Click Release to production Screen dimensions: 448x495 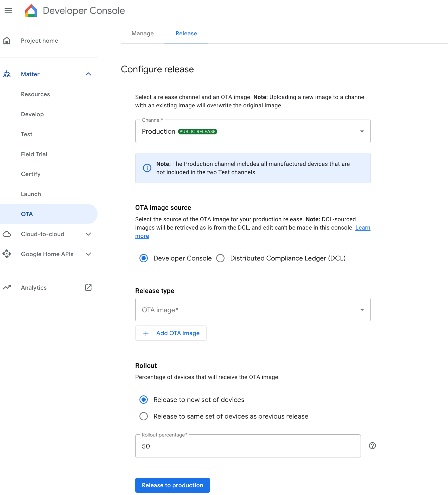(172, 485)
